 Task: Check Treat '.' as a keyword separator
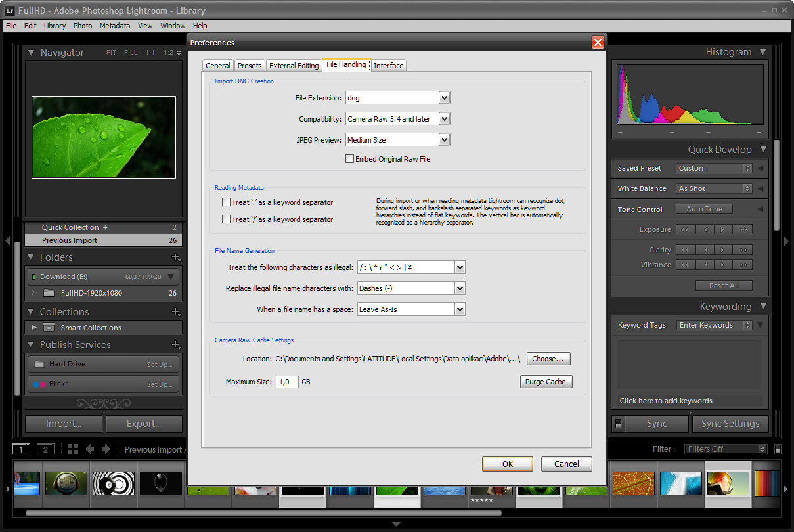[227, 202]
